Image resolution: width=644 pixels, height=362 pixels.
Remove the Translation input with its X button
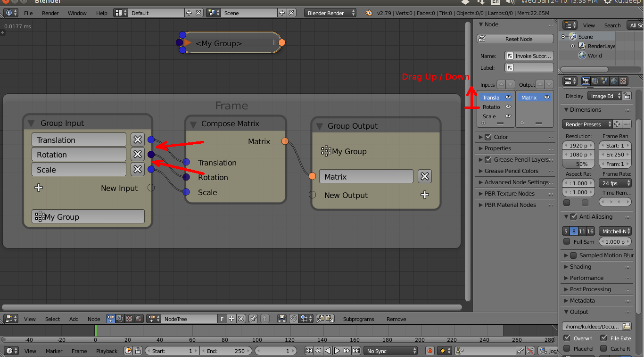137,140
